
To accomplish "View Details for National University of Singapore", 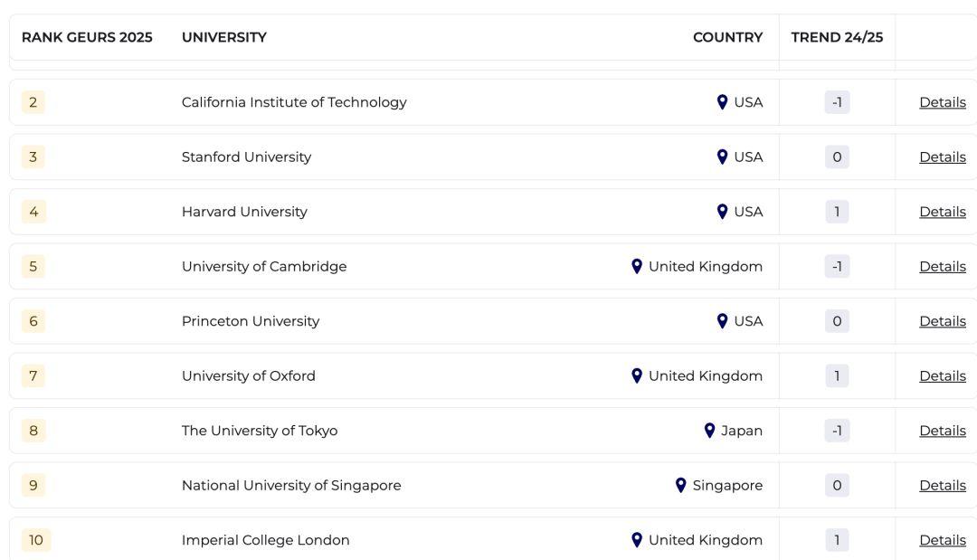I will pyautogui.click(x=942, y=485).
